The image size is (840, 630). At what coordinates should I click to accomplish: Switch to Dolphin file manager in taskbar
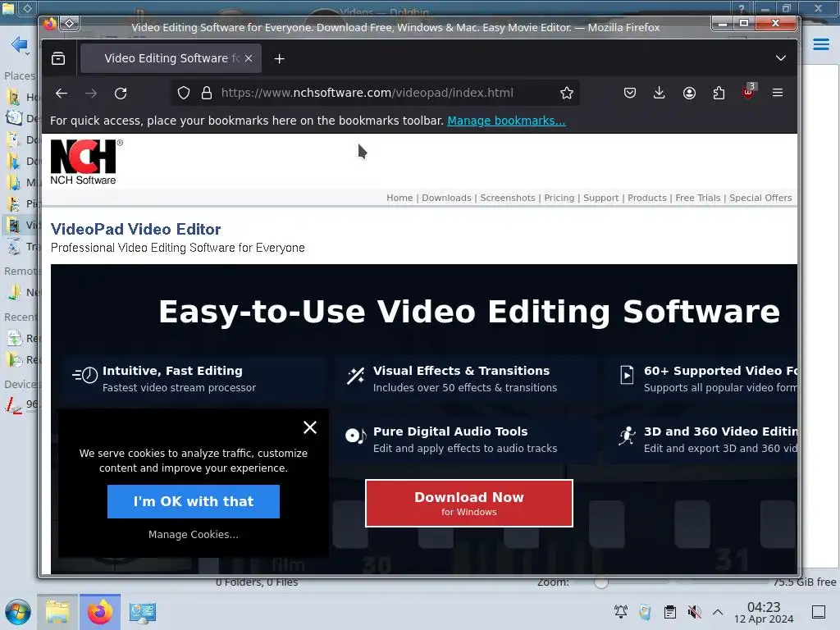coord(57,612)
